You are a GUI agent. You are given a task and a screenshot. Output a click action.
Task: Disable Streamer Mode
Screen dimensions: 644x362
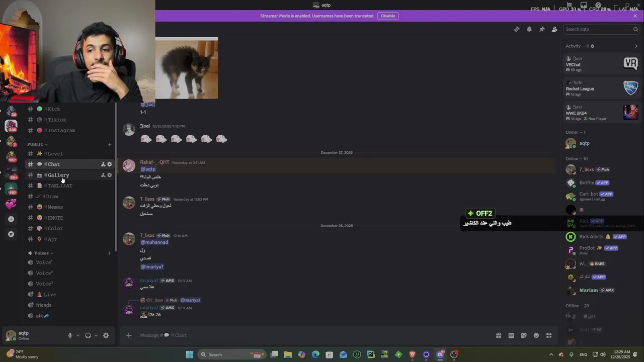point(388,16)
